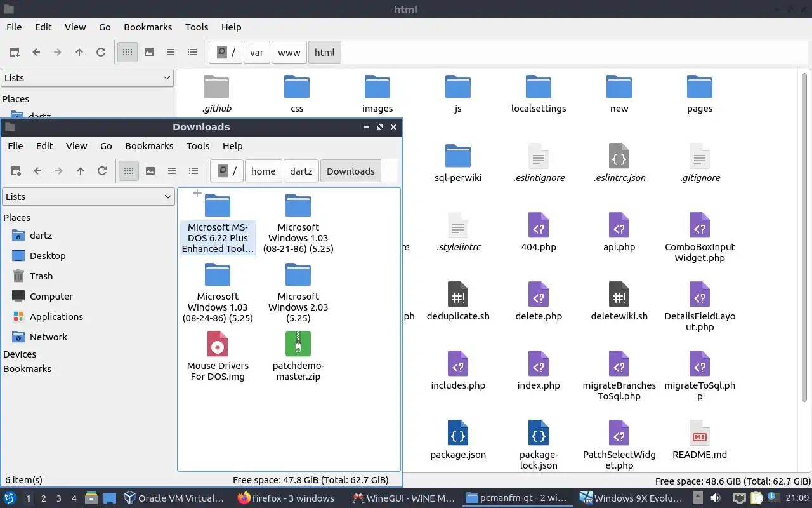Select PatchSelectWidget.php file
812x508 pixels.
click(x=619, y=444)
